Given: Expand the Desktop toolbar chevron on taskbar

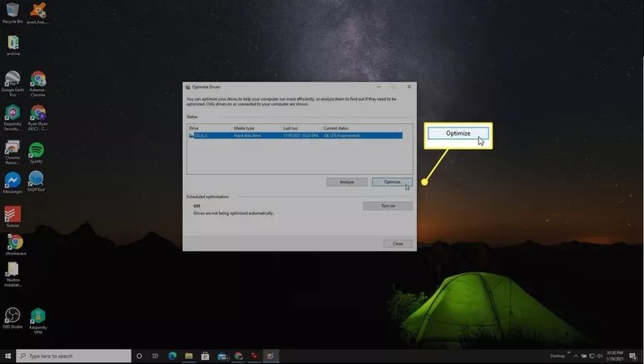Looking at the screenshot, I should (x=569, y=353).
